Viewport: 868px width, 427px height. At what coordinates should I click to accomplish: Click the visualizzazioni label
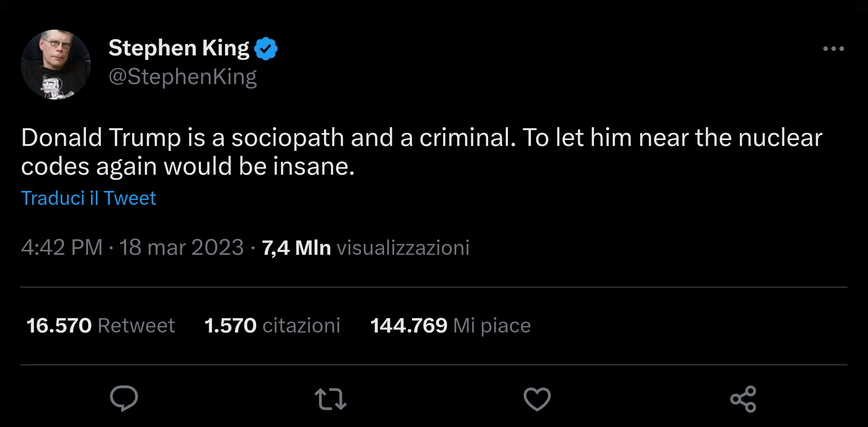coord(403,247)
